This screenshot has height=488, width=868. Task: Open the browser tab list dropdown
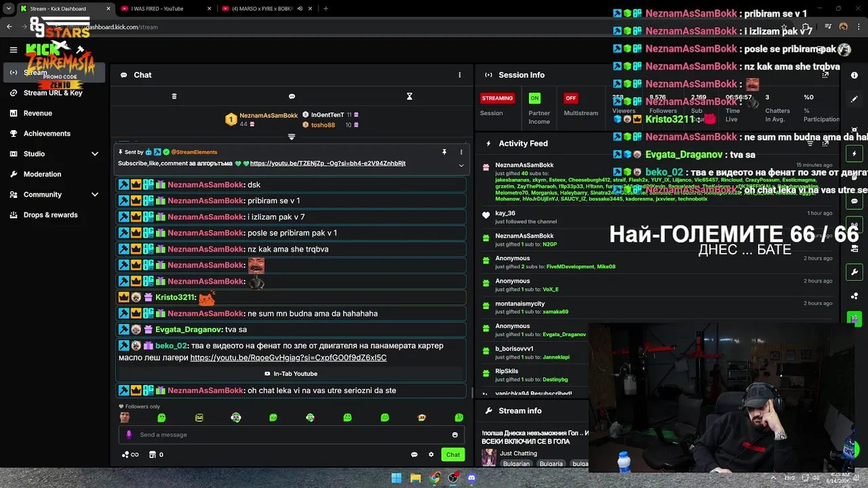pos(8,9)
